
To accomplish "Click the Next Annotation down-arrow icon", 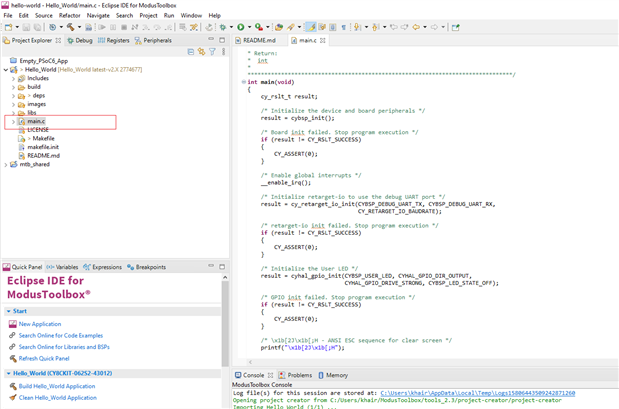I will [x=357, y=27].
